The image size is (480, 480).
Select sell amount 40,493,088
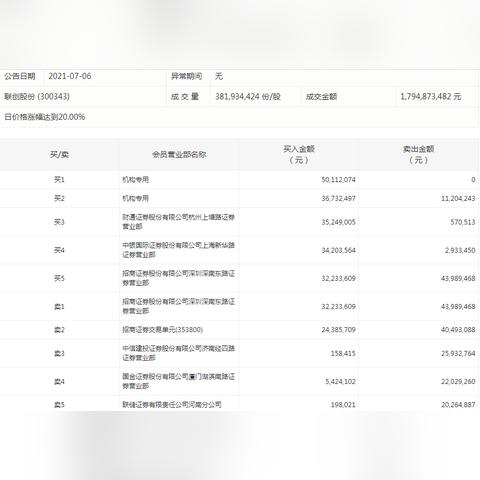[x=458, y=330]
